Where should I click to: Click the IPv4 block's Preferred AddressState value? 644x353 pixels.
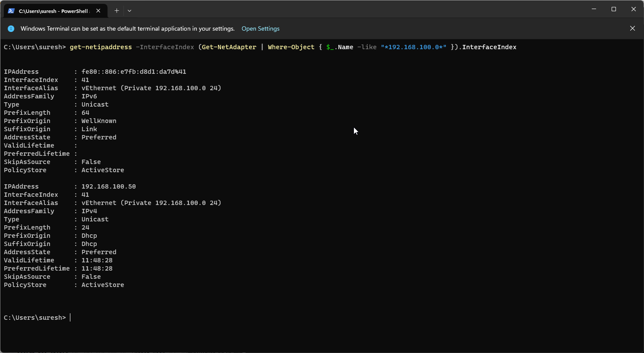99,252
